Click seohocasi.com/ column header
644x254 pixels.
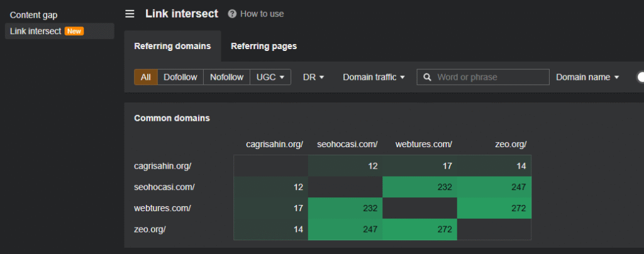(x=347, y=145)
